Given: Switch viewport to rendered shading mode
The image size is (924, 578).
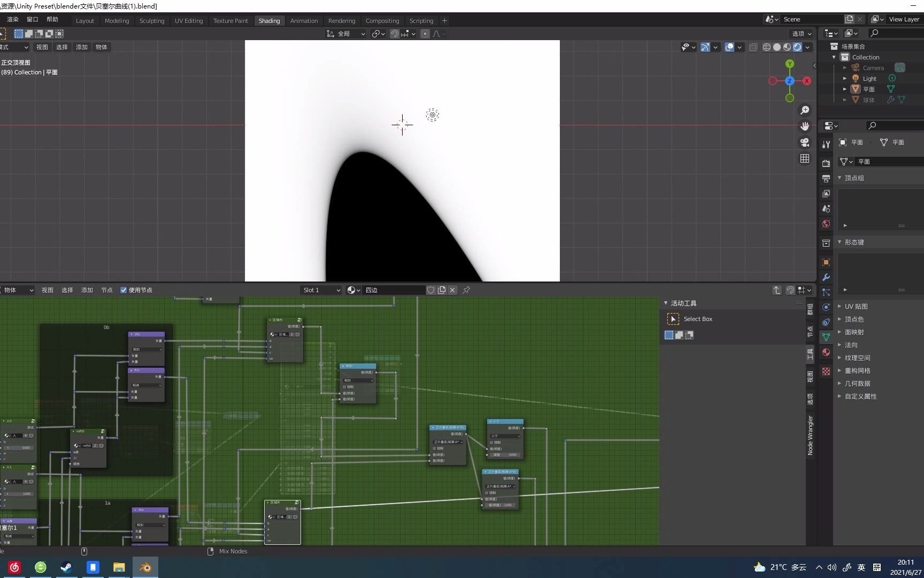Looking at the screenshot, I should pyautogui.click(x=798, y=47).
